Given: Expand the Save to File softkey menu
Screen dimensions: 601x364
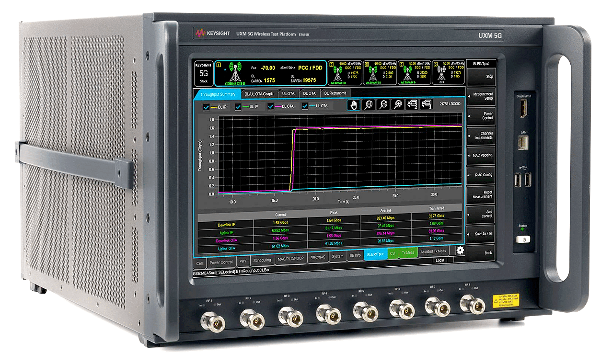Looking at the screenshot, I should [x=480, y=233].
